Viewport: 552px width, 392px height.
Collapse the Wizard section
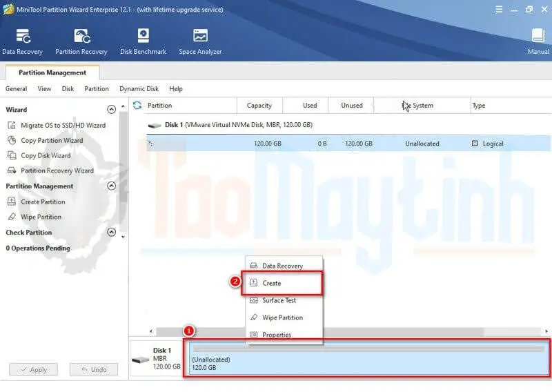112,110
